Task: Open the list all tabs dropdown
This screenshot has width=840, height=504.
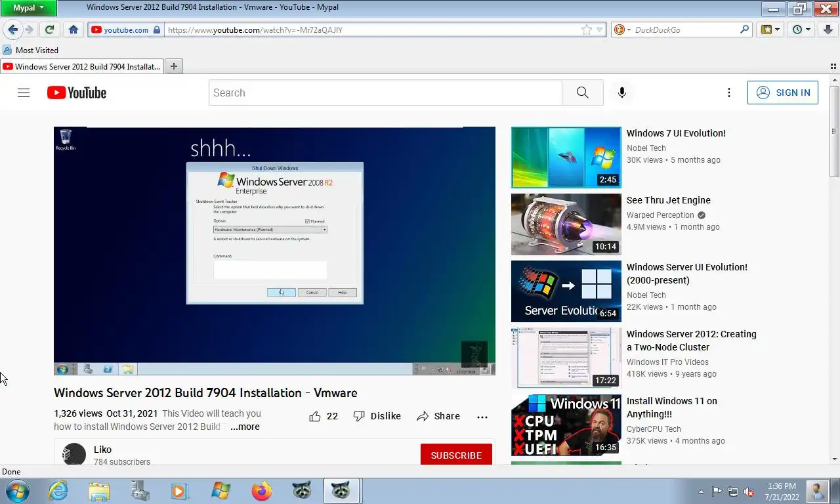Action: click(x=833, y=66)
